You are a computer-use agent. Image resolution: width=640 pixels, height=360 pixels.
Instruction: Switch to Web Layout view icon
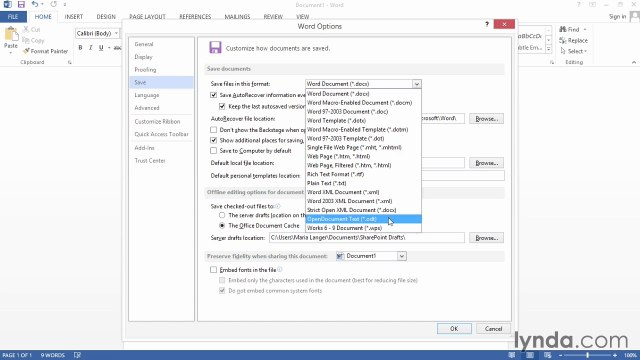[x=548, y=355]
